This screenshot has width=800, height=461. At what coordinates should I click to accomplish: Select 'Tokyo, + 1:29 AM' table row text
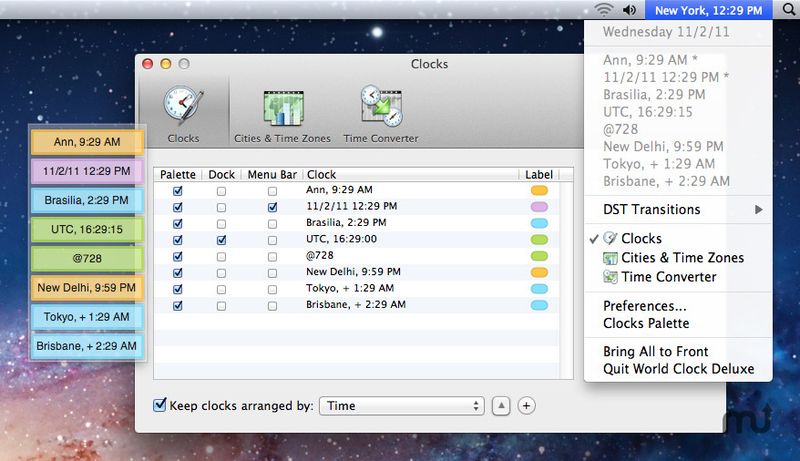click(x=350, y=288)
